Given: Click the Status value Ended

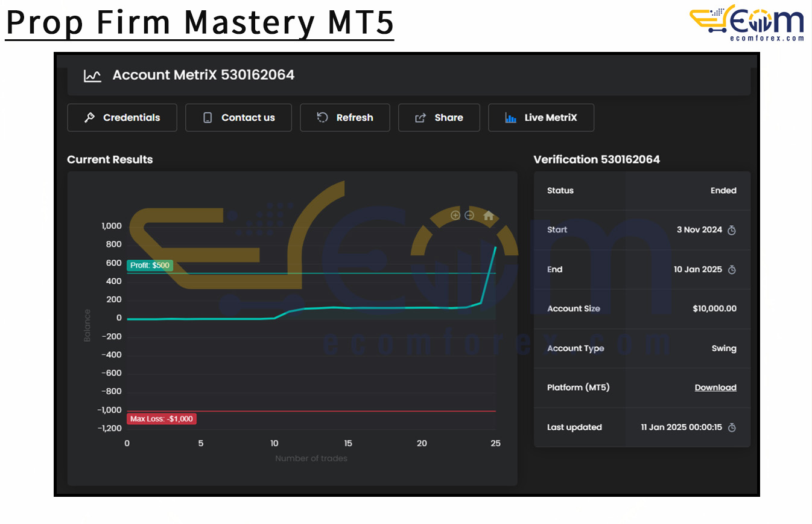Looking at the screenshot, I should click(723, 190).
